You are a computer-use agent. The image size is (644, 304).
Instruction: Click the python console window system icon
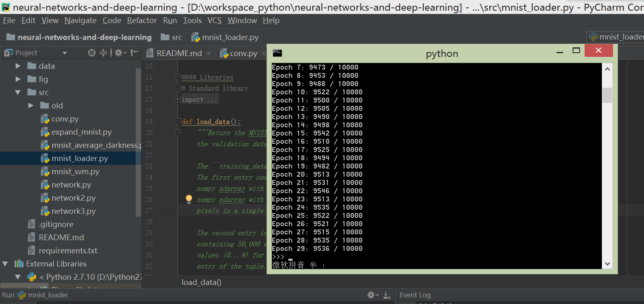[277, 53]
